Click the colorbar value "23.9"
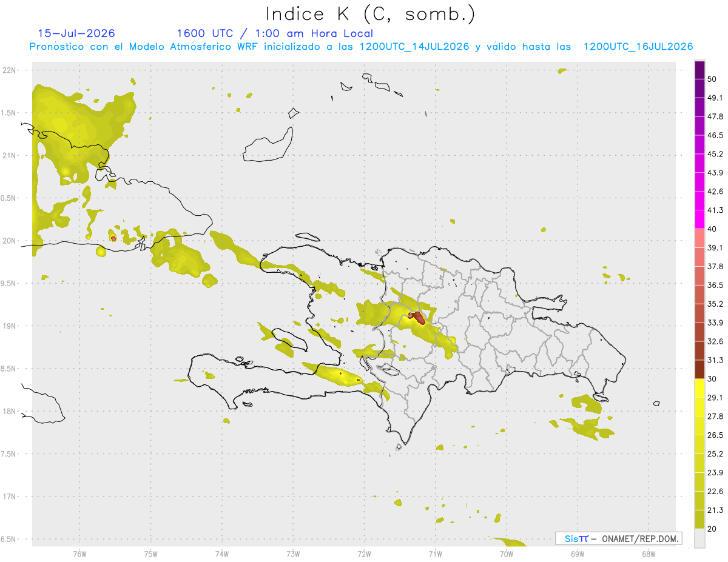 click(x=715, y=472)
